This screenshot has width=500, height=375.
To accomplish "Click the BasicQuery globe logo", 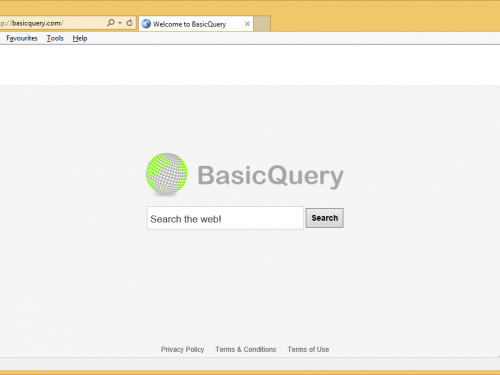I will pos(167,174).
